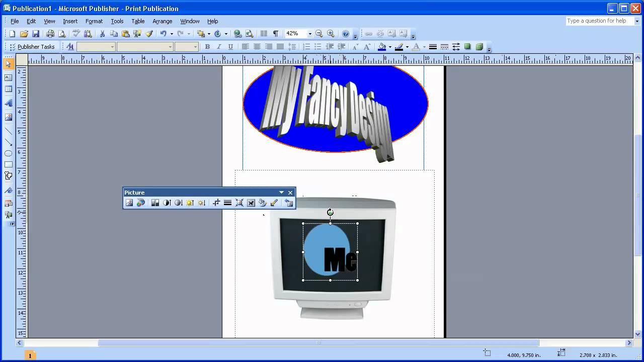Open Print Preview

(62, 34)
